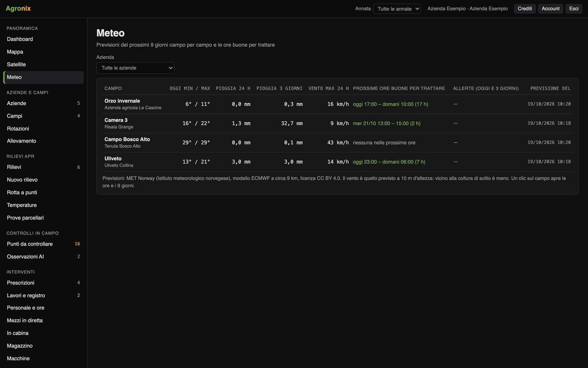Click the Previsione del column header
Image resolution: width=588 pixels, height=368 pixels.
pyautogui.click(x=550, y=88)
